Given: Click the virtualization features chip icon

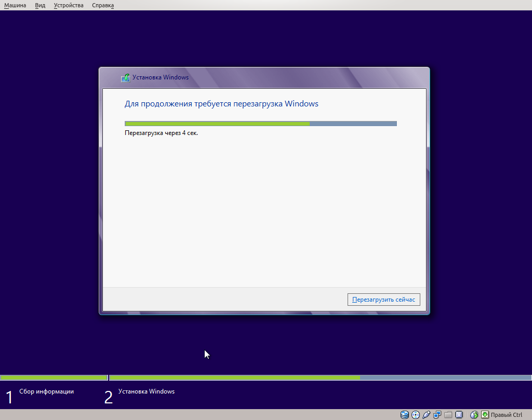Looking at the screenshot, I should 459,414.
